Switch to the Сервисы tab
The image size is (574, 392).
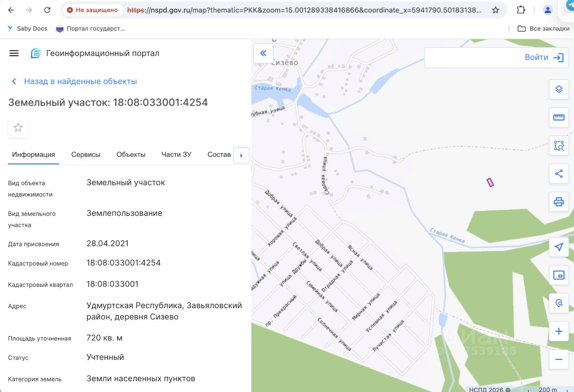(86, 155)
